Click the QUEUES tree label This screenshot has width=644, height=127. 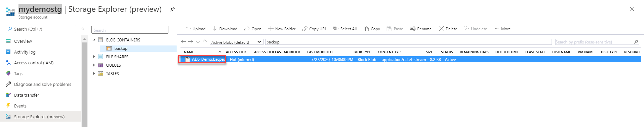coord(113,65)
